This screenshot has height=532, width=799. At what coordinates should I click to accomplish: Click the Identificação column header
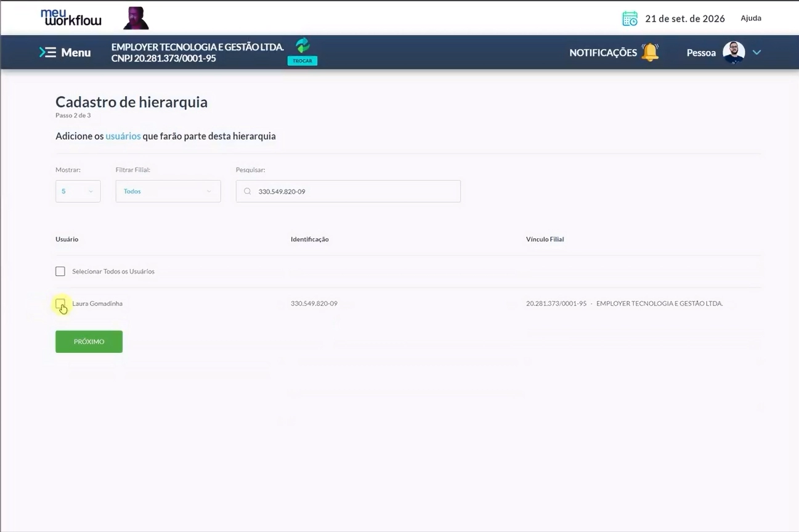coord(310,239)
